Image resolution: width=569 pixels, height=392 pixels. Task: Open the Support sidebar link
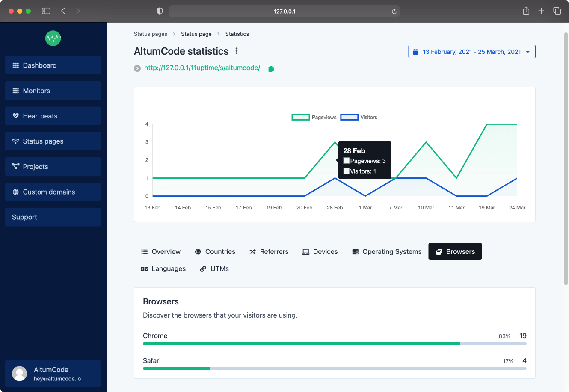coord(53,217)
